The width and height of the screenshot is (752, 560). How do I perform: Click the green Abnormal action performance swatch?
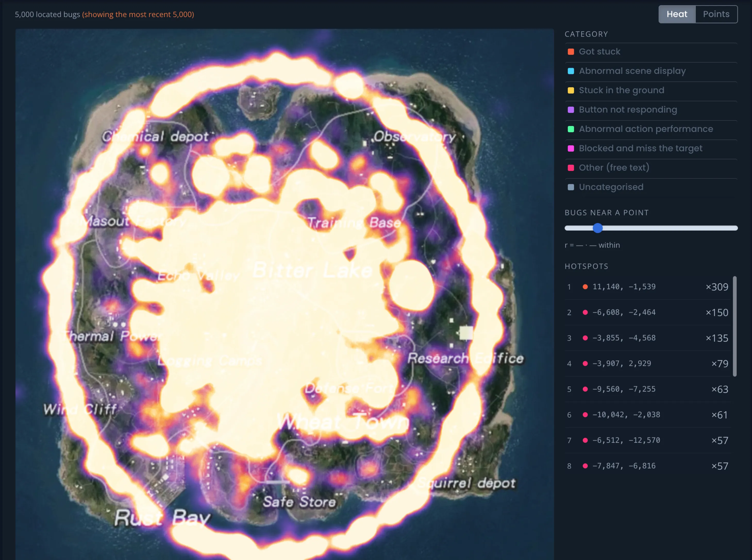571,129
